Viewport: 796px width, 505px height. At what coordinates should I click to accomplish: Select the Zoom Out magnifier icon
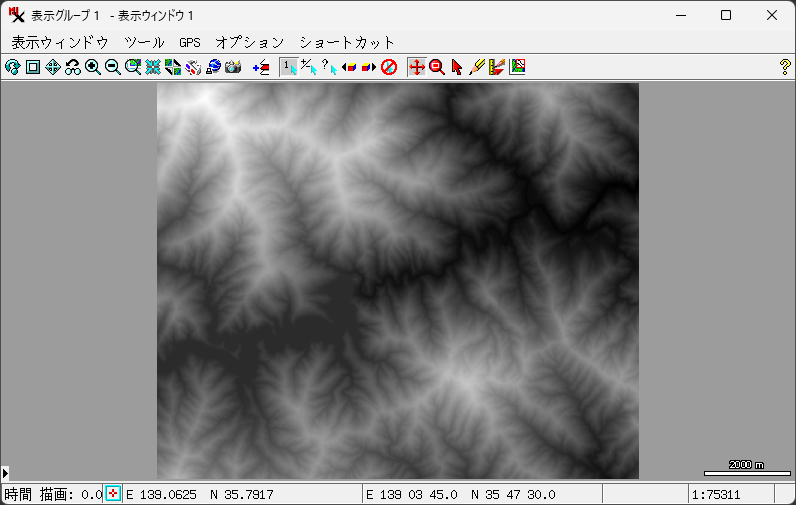[x=113, y=67]
